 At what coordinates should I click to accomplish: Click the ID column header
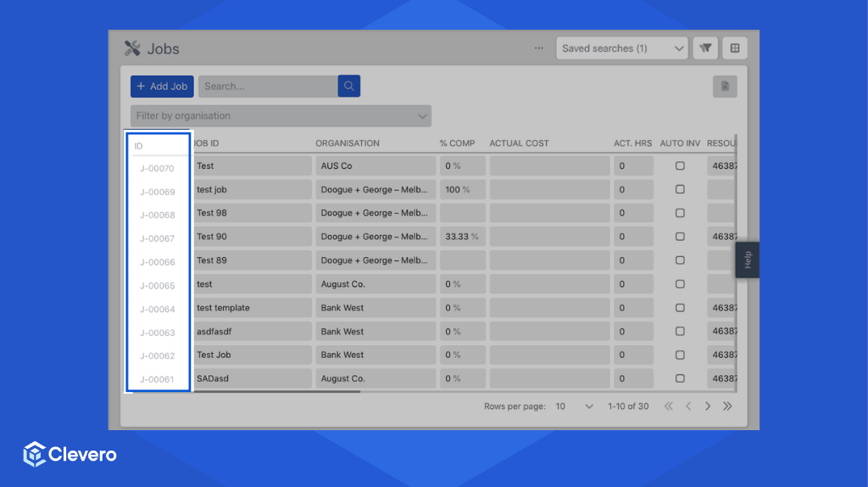138,146
